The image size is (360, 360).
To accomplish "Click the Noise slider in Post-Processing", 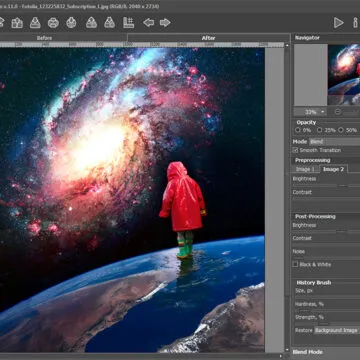I will click(x=326, y=257).
